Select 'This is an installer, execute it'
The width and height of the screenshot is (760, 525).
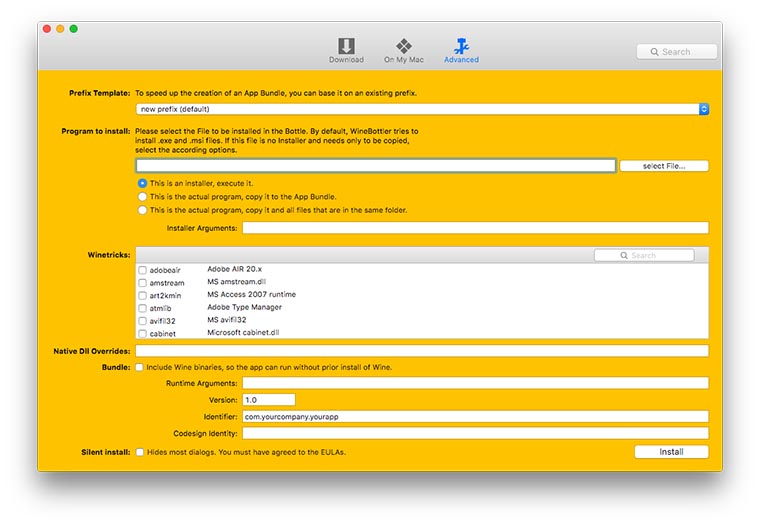pos(142,183)
